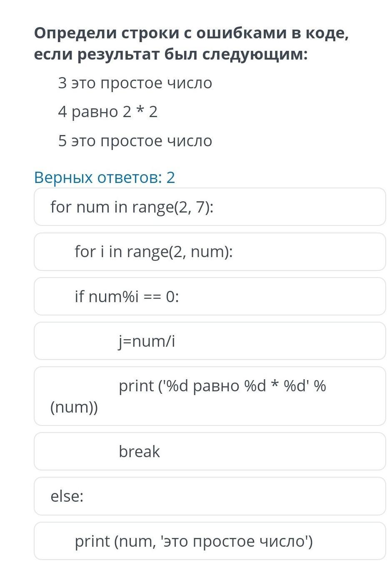
Task: Select the 'for i in range(2, num):' answer
Action: 210,252
